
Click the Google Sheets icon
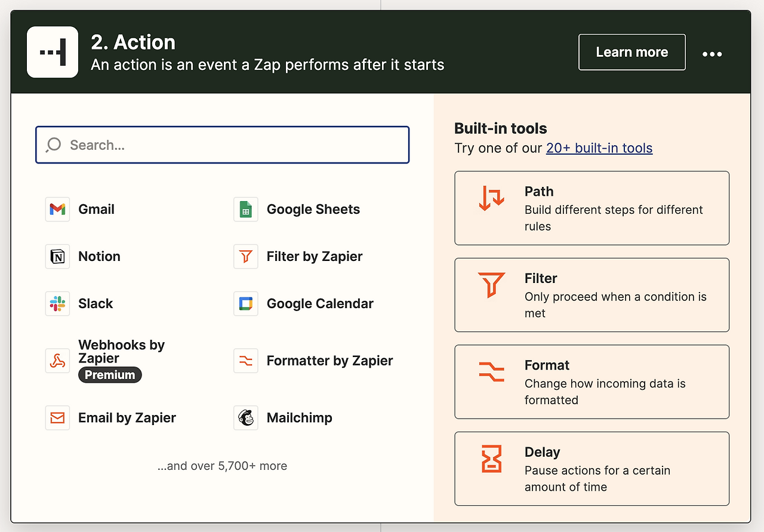[x=246, y=210]
